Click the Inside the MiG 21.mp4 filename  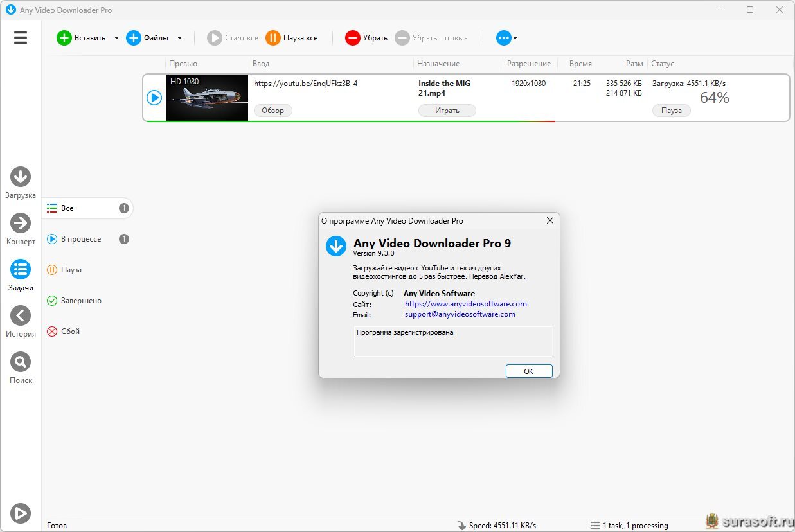[x=445, y=88]
